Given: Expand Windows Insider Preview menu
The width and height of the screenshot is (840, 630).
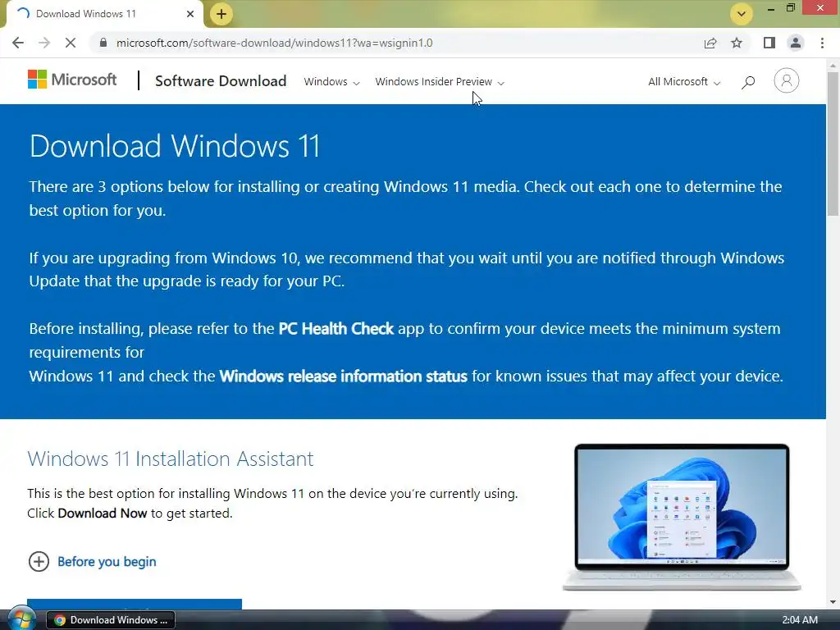Looking at the screenshot, I should 440,82.
